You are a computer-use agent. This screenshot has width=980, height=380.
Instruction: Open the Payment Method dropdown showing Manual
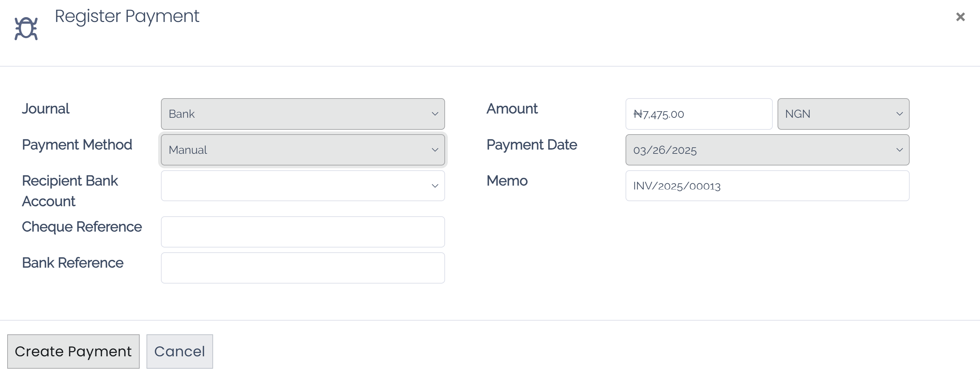click(x=302, y=150)
